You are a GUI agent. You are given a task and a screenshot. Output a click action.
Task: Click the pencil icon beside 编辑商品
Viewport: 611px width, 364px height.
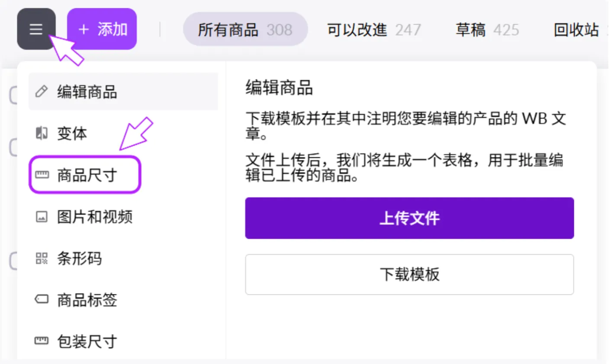click(42, 92)
